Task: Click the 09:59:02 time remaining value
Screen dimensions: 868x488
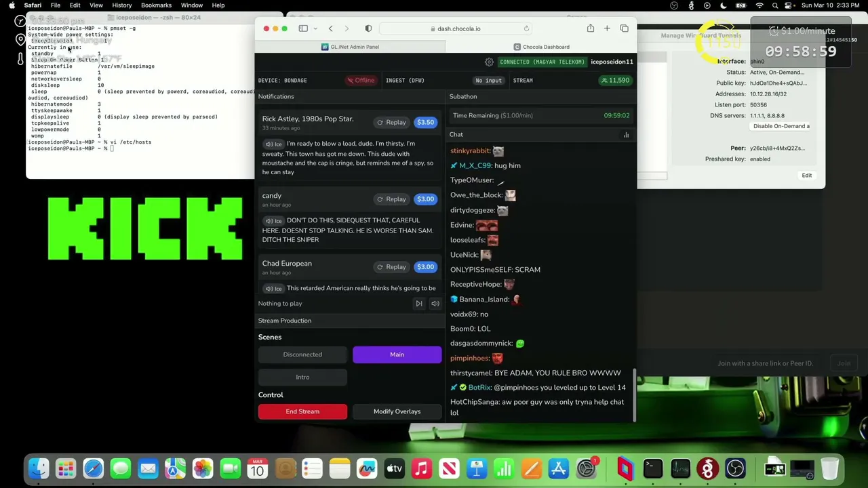Action: pyautogui.click(x=616, y=116)
